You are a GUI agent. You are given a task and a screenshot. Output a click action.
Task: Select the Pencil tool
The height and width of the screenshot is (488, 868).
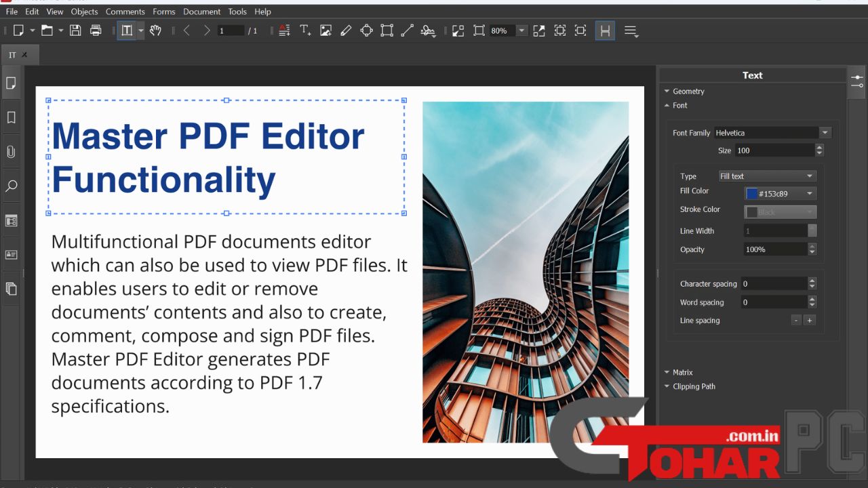pyautogui.click(x=346, y=30)
